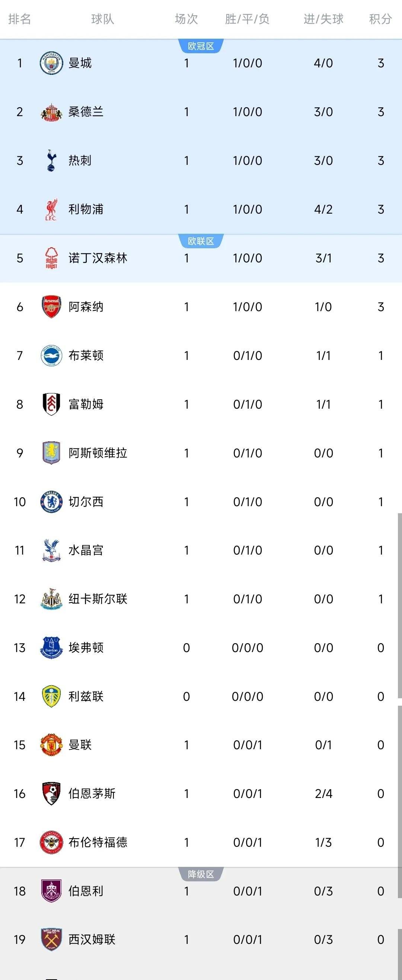Screen dimensions: 402x980
Task: Select the 降级区 relegation zone label
Action: [x=201, y=874]
